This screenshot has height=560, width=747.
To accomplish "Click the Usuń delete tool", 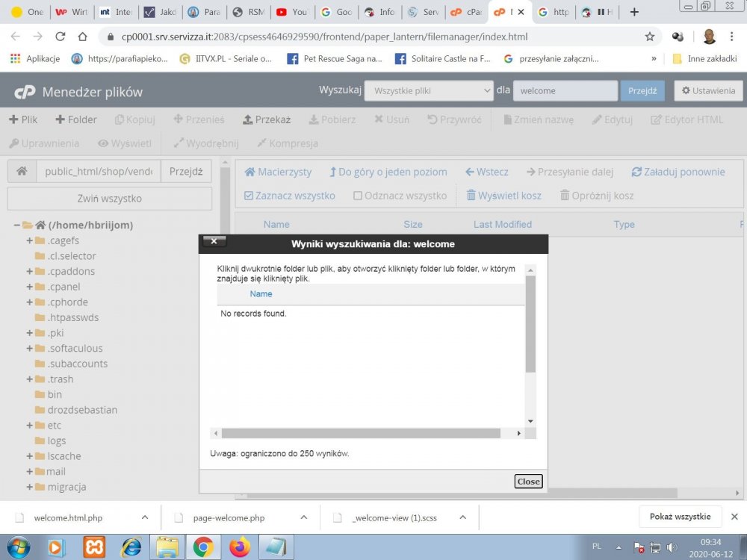I will tap(391, 119).
